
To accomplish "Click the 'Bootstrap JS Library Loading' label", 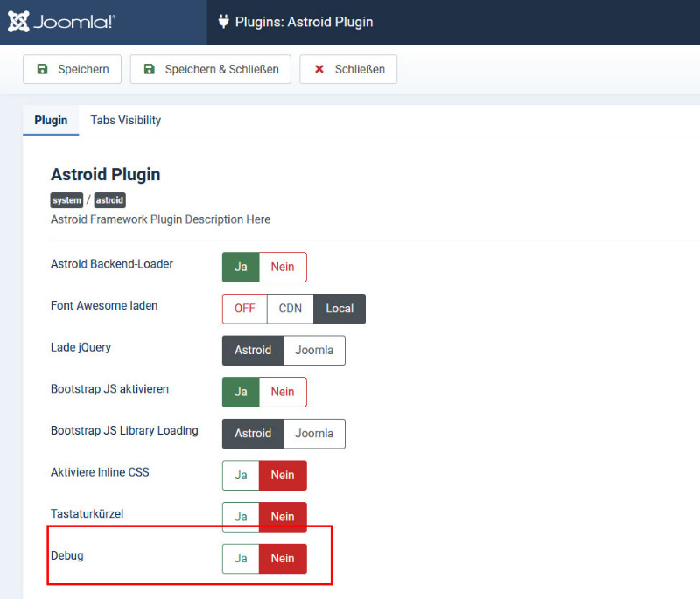I will click(124, 430).
